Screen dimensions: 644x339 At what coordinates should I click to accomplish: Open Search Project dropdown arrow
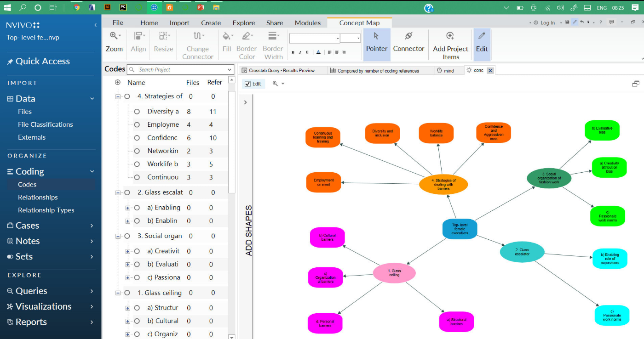[230, 69]
